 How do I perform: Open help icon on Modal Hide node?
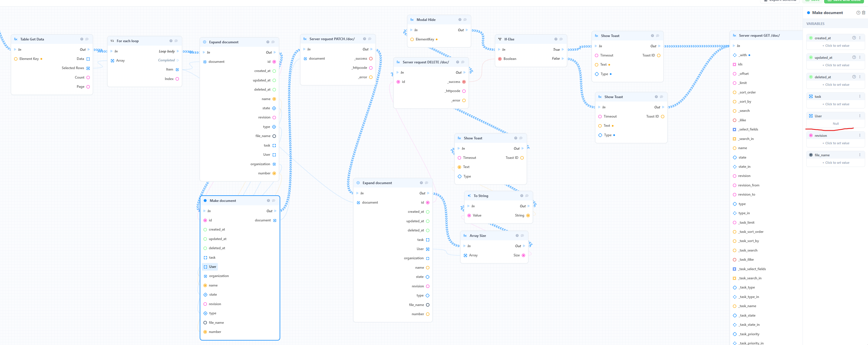[x=460, y=20]
